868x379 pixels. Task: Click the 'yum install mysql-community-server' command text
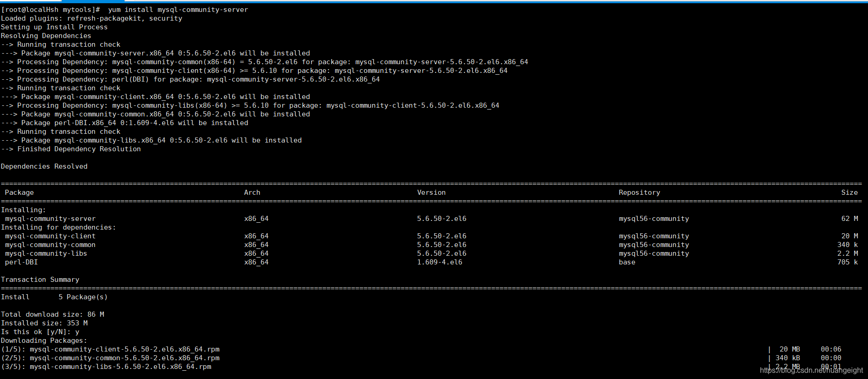(178, 10)
